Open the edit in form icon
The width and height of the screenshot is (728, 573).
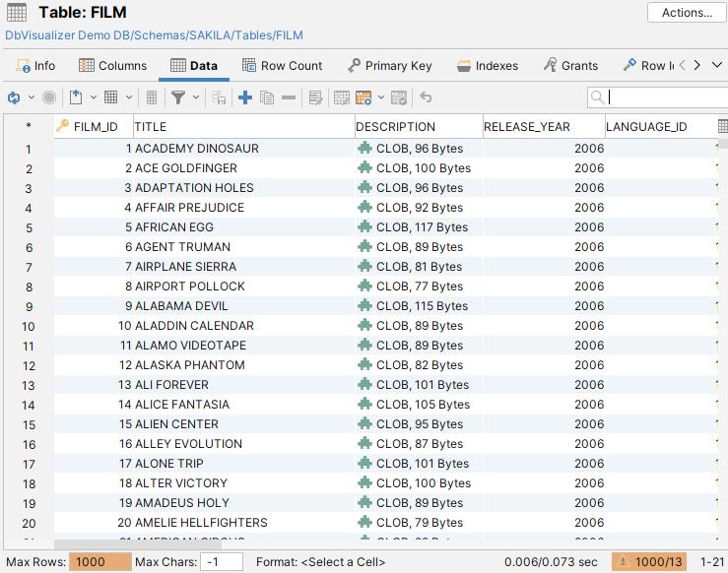[315, 97]
